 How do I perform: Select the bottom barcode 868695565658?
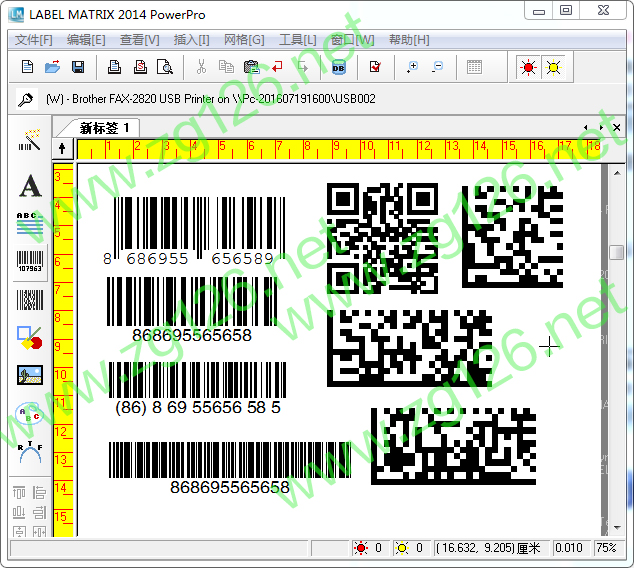(x=230, y=469)
